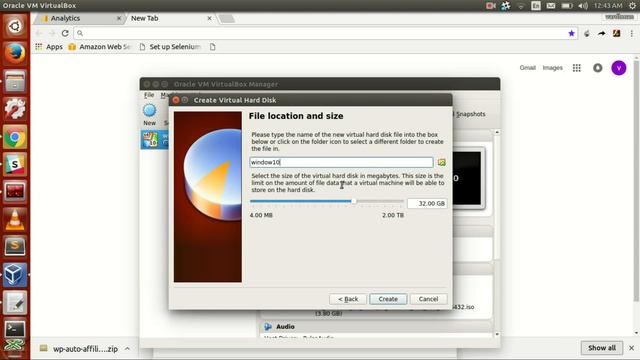640x360 pixels.
Task: Open the Terminal dock icon
Action: (x=15, y=328)
